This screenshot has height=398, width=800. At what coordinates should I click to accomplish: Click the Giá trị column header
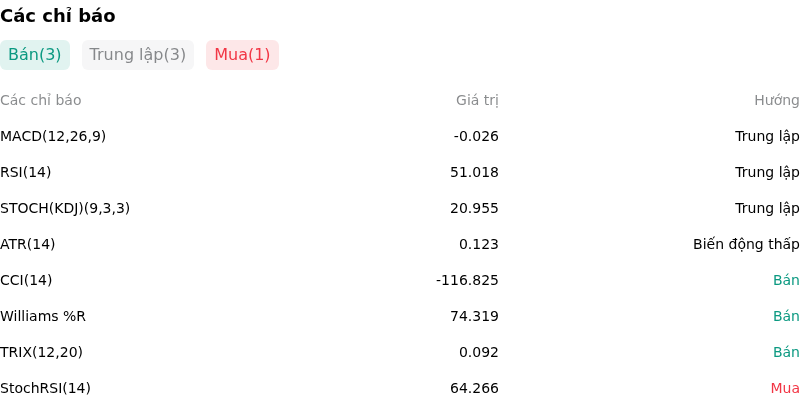[x=477, y=101]
